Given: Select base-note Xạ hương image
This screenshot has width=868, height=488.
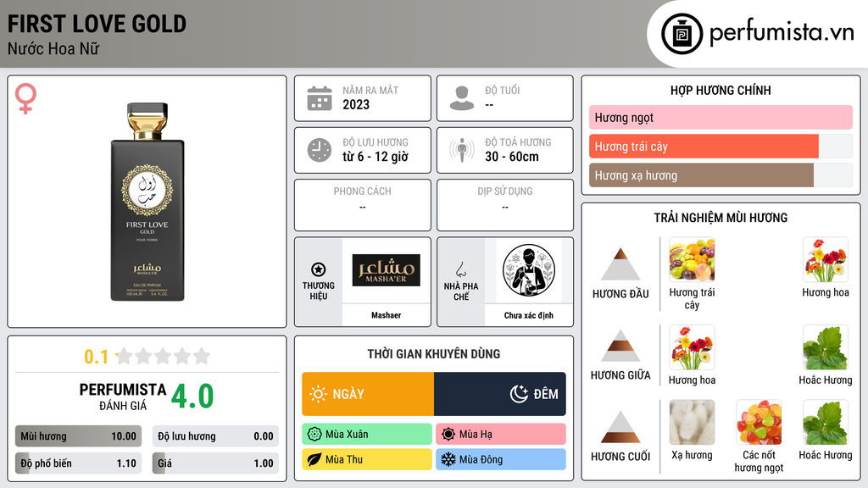Looking at the screenshot, I should 692,423.
